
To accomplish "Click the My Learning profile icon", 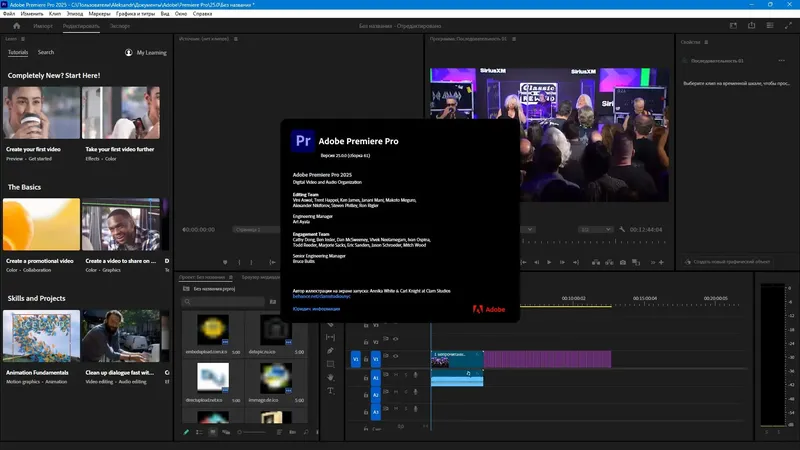I will 129,52.
